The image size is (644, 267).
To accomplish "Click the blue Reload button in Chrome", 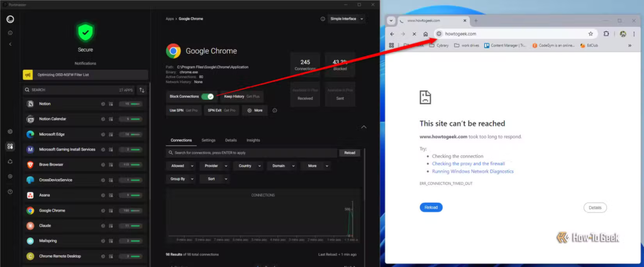I will pyautogui.click(x=431, y=207).
